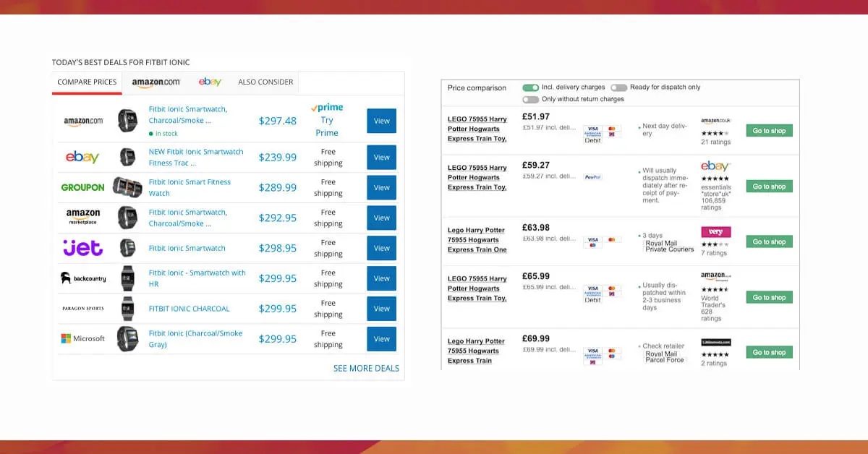
Task: Click View for the Microsoft deal
Action: tap(382, 338)
